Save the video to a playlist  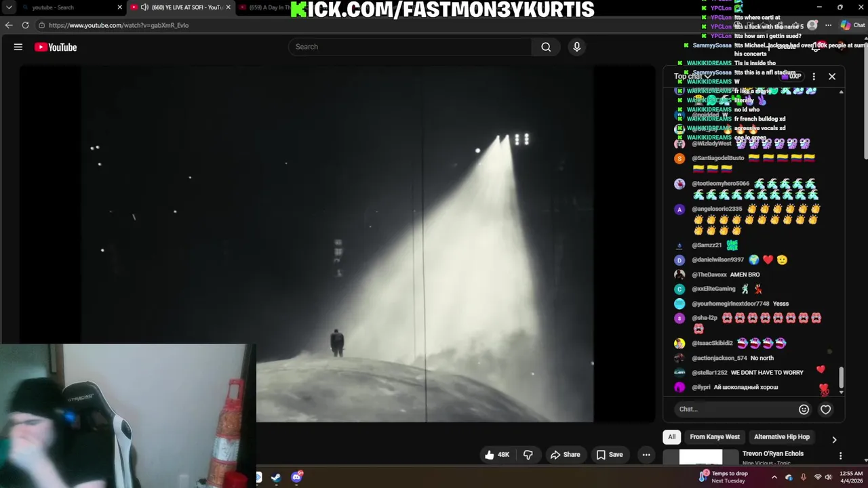609,455
